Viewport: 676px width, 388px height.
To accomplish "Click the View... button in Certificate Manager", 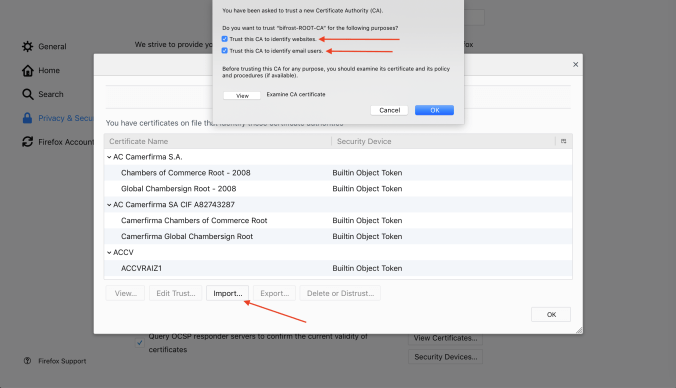I will [125, 293].
